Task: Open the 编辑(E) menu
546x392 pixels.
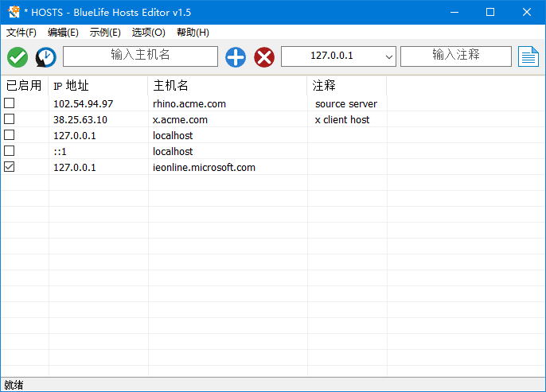Action: click(63, 33)
